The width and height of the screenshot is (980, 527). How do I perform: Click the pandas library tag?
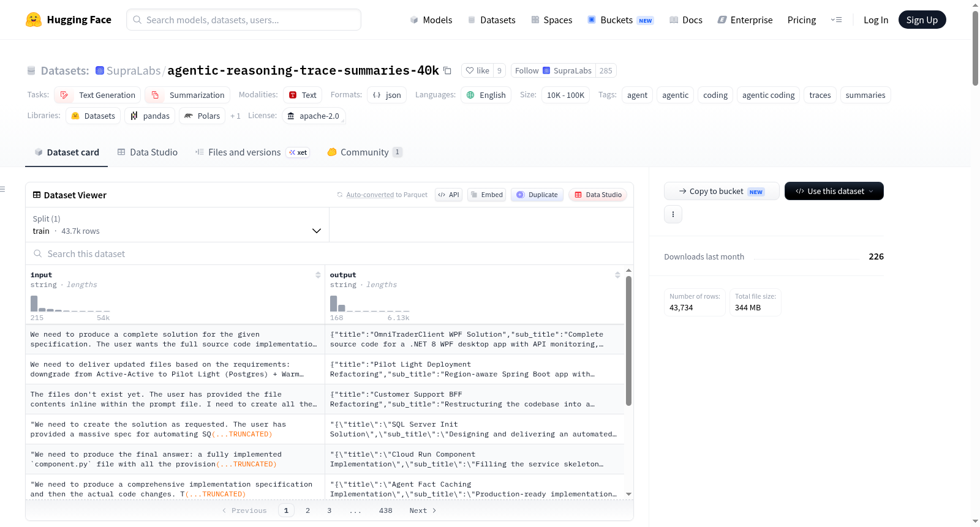tap(150, 116)
